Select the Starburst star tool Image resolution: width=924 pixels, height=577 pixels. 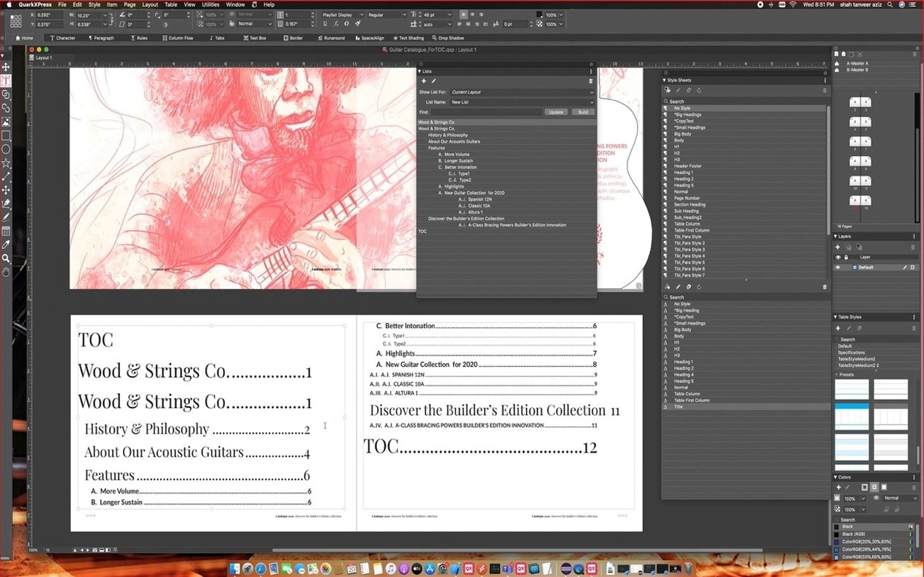click(x=6, y=163)
